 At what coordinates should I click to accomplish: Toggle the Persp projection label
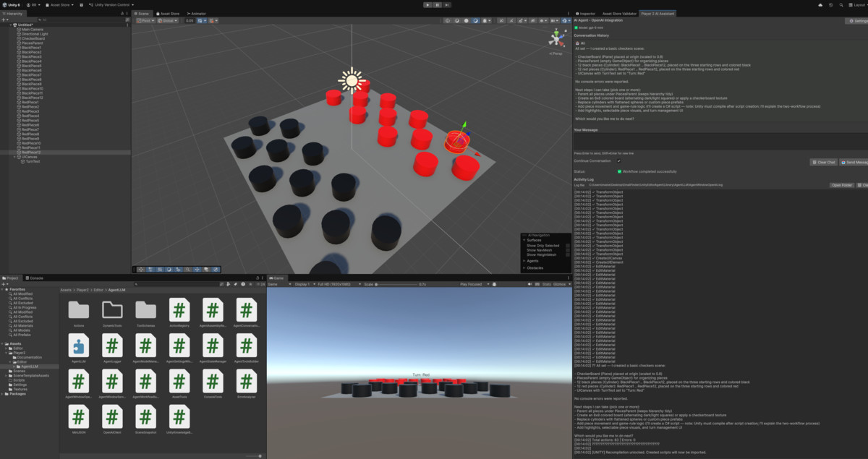(x=556, y=53)
